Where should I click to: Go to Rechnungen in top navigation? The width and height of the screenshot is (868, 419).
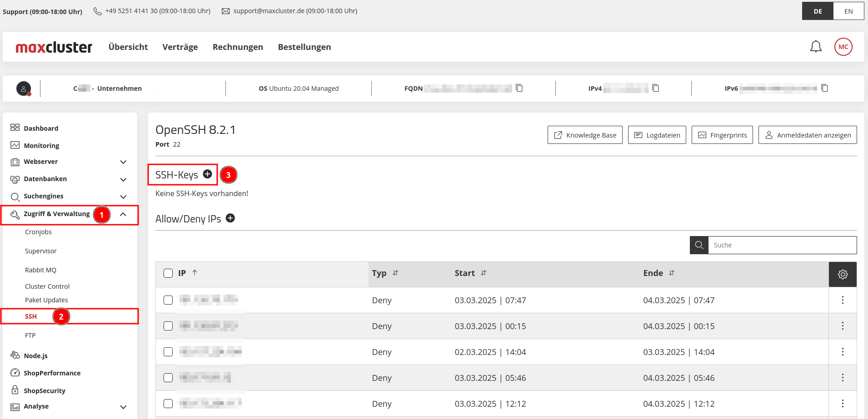(238, 47)
